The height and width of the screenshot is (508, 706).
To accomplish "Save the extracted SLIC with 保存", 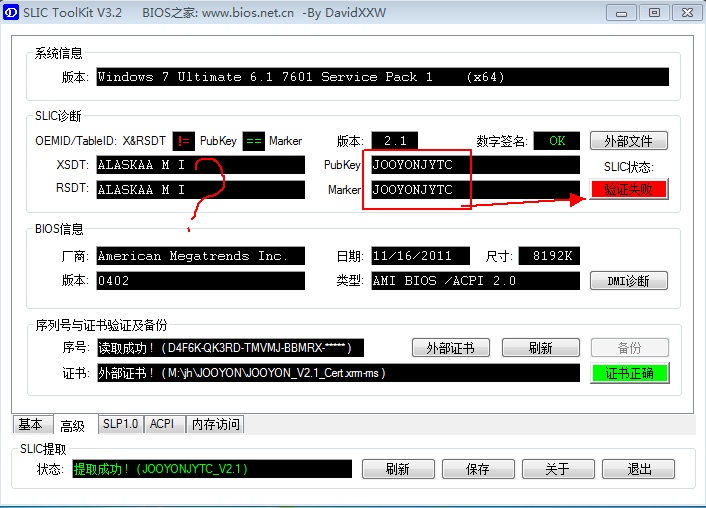I will pyautogui.click(x=477, y=469).
